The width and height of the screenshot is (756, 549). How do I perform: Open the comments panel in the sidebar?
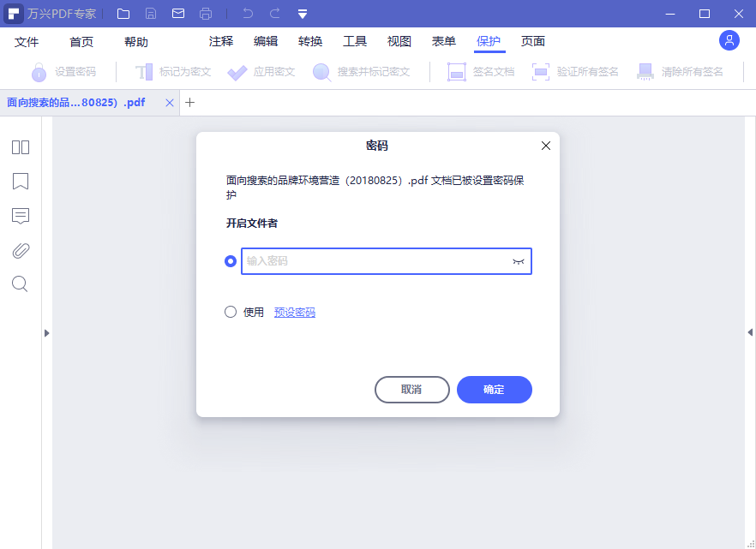tap(20, 216)
